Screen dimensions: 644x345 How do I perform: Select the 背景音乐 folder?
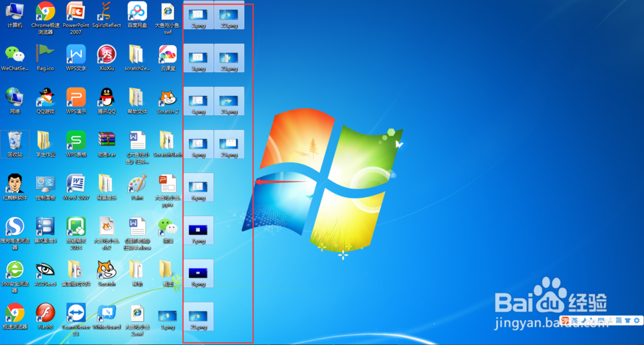[107, 187]
